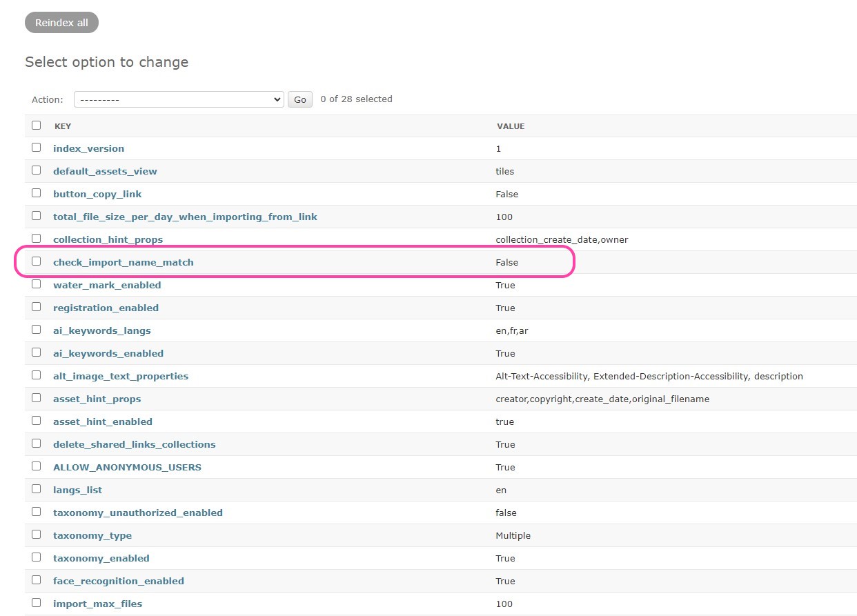The width and height of the screenshot is (857, 616).
Task: Open the collection_hint_props option link
Action: (108, 239)
